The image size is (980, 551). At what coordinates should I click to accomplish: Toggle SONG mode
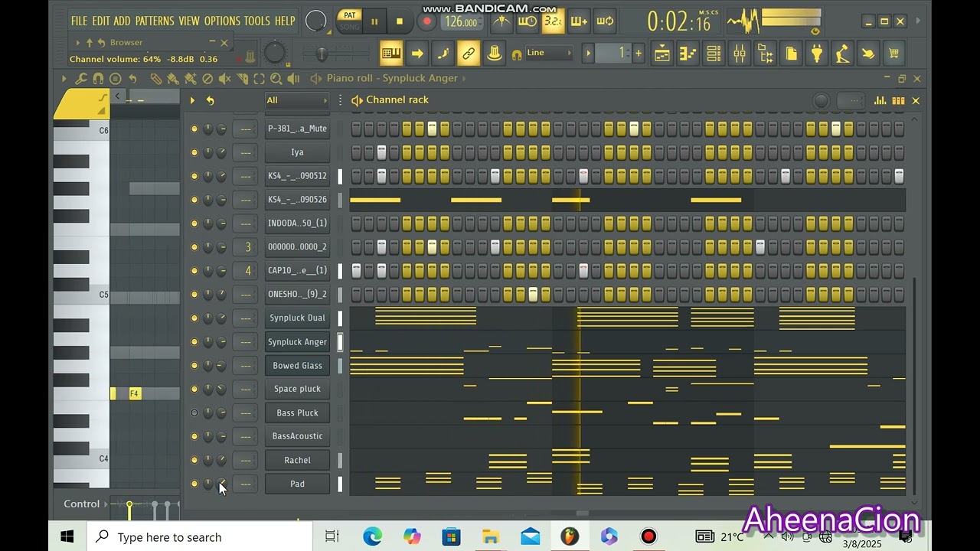(x=350, y=27)
